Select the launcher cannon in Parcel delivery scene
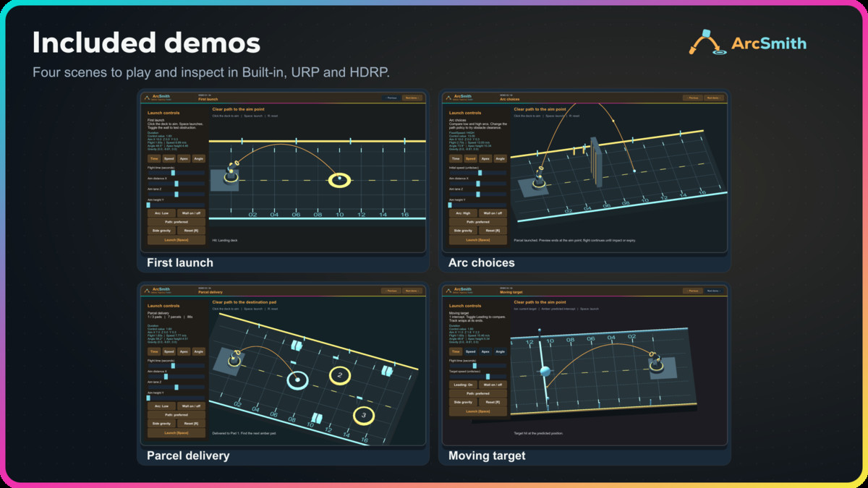 [x=234, y=359]
